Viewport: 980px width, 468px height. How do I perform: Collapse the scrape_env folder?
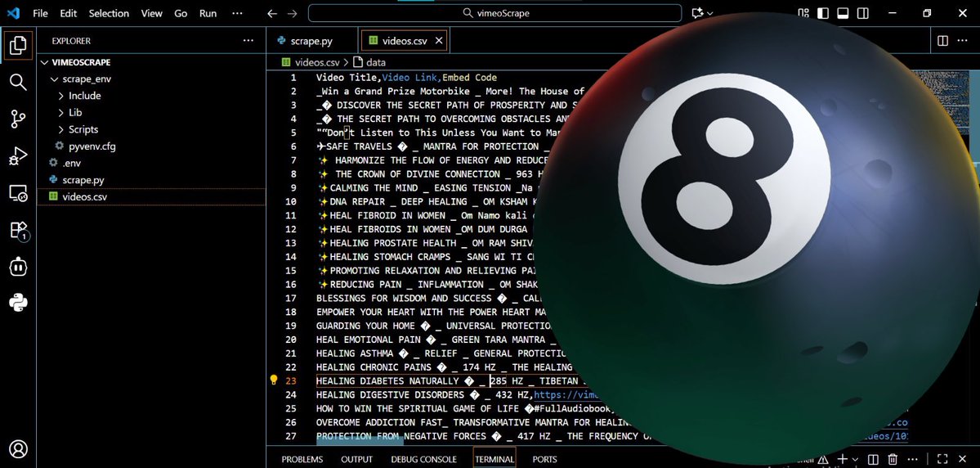[54, 79]
